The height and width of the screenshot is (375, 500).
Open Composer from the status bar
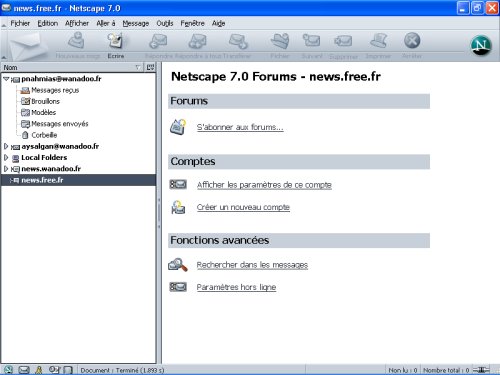54,369
